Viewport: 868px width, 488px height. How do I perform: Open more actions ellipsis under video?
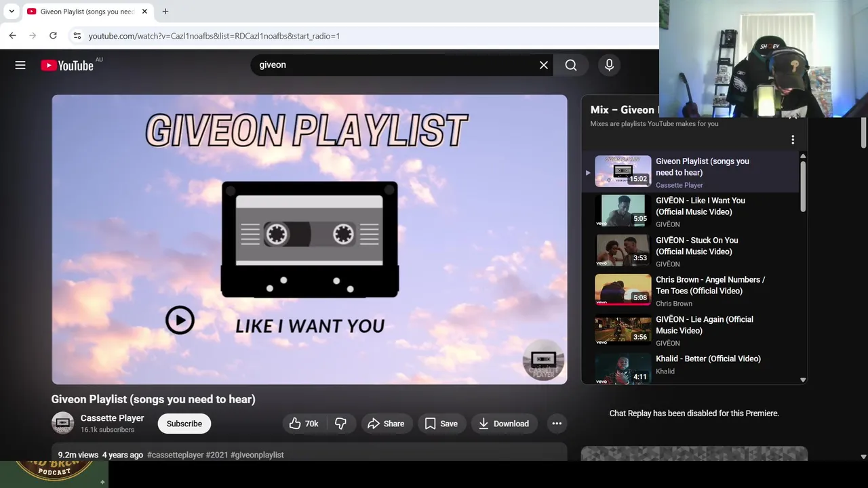(557, 424)
